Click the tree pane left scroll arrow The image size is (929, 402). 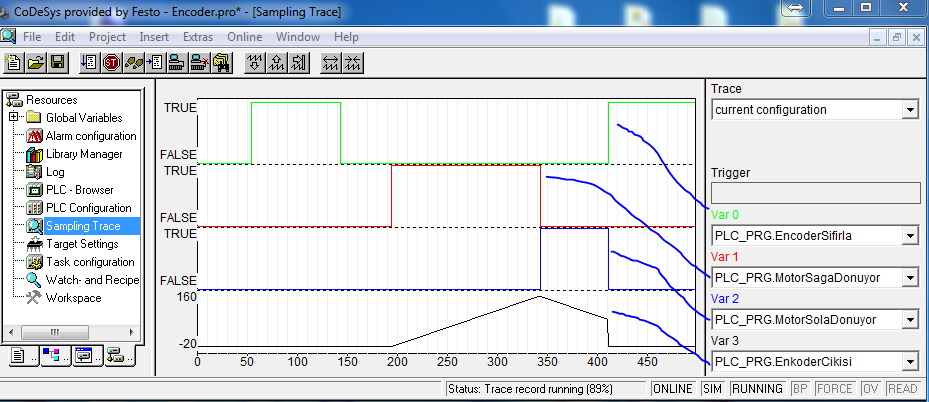pyautogui.click(x=11, y=332)
